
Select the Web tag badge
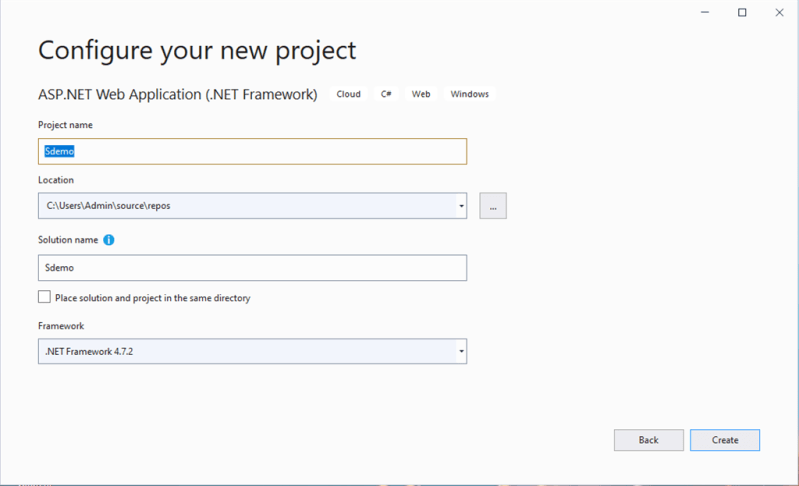421,94
